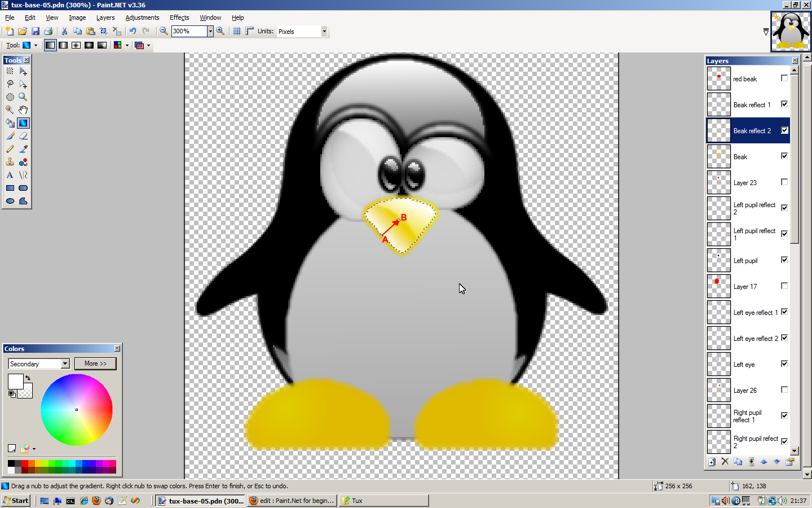Select the Clone Stamp tool

10,162
